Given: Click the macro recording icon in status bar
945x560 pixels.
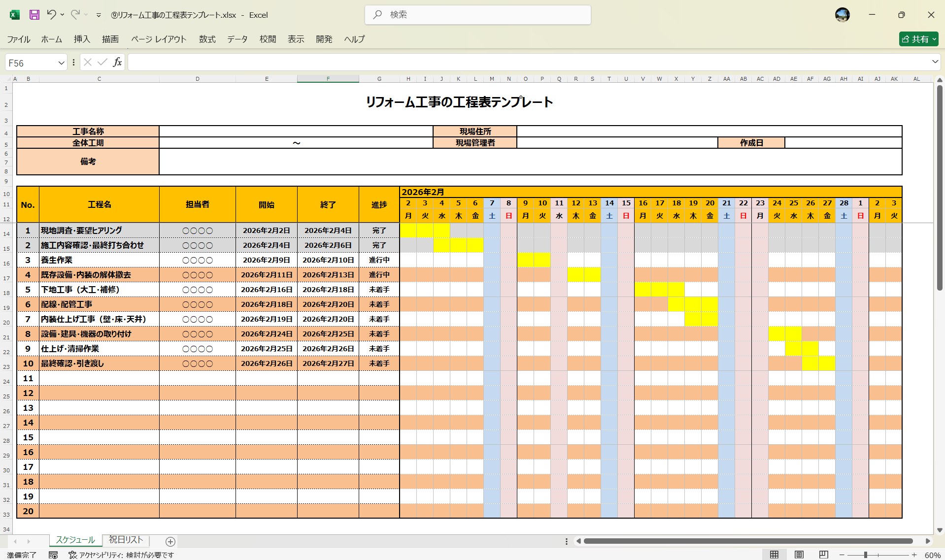Looking at the screenshot, I should click(x=53, y=555).
